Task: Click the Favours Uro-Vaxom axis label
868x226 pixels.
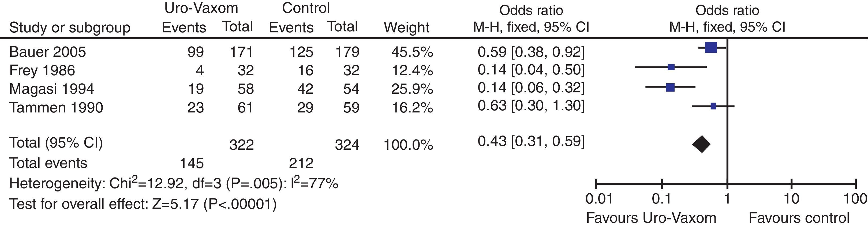Action: click(x=651, y=218)
